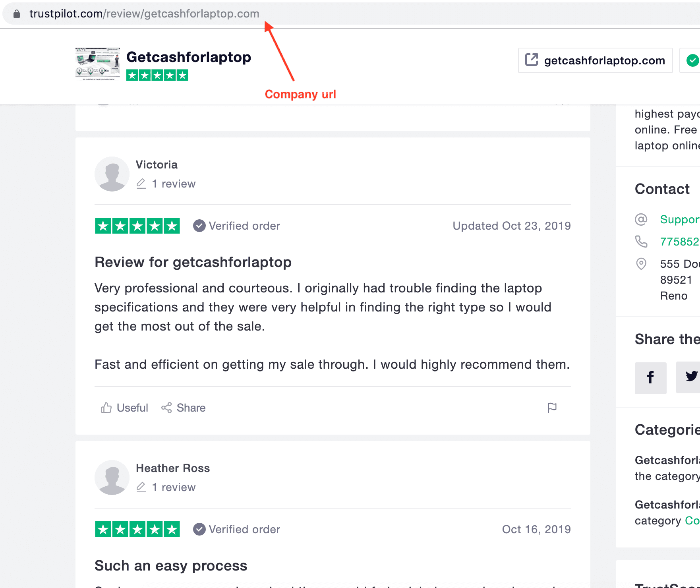Open Heather Ross's reviewer profile avatar
Image resolution: width=700 pixels, height=588 pixels.
[112, 478]
